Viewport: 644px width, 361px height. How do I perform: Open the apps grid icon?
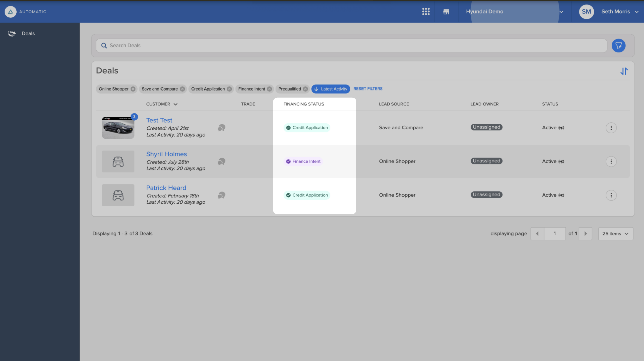426,11
